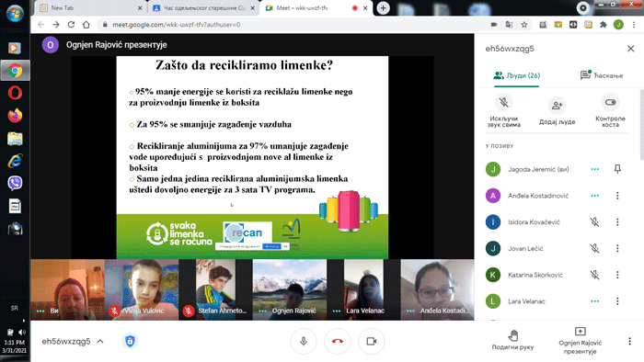The height and width of the screenshot is (362, 644).
Task: Toggle the Контроле хоста switch
Action: click(x=610, y=103)
